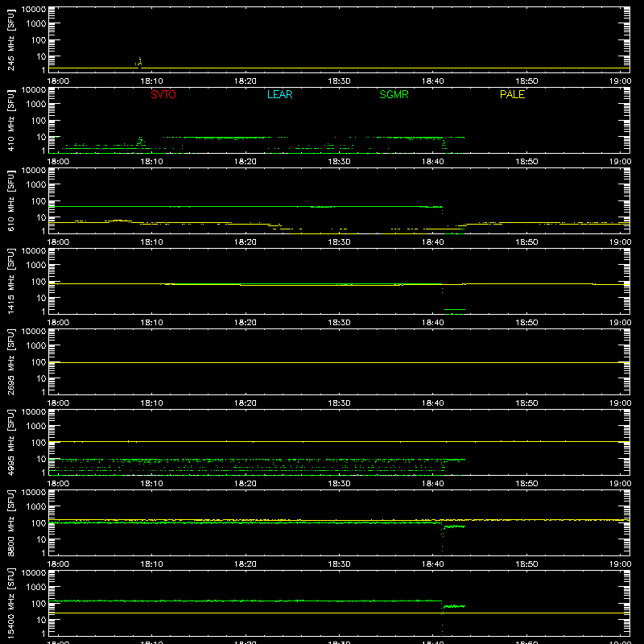This screenshot has width=644, height=644.
Task: Click the 100 y-axis label of 610 MHz plot
Action: tap(39, 201)
